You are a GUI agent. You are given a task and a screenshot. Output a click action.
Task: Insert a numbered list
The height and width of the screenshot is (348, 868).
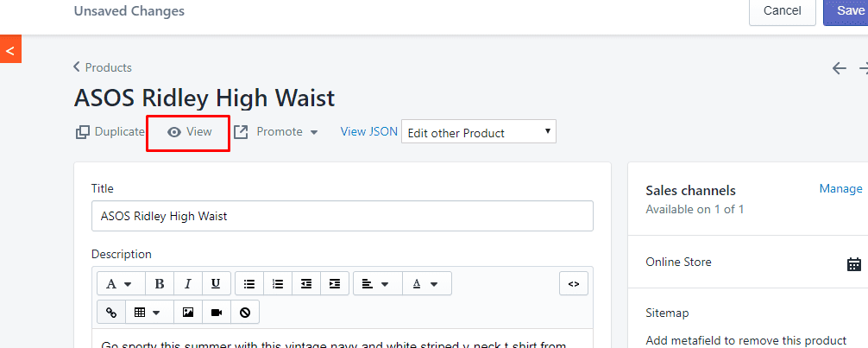(x=277, y=284)
